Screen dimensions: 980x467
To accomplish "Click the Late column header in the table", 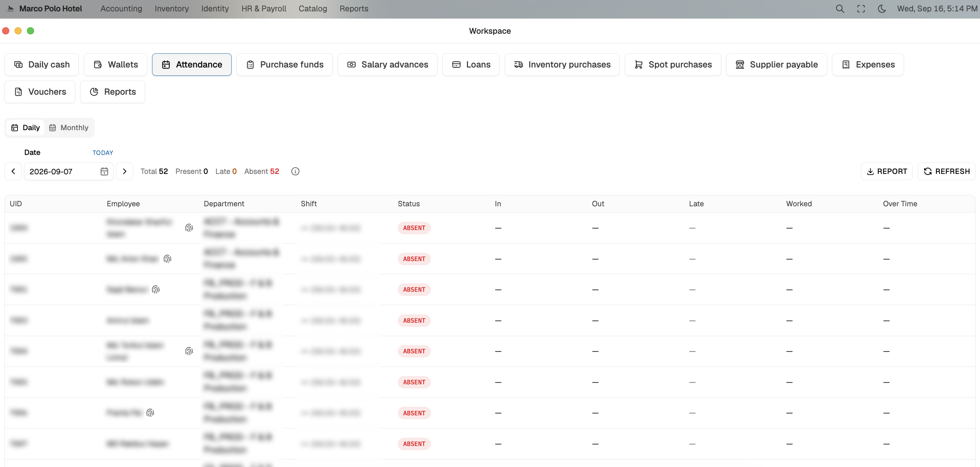I will click(696, 204).
